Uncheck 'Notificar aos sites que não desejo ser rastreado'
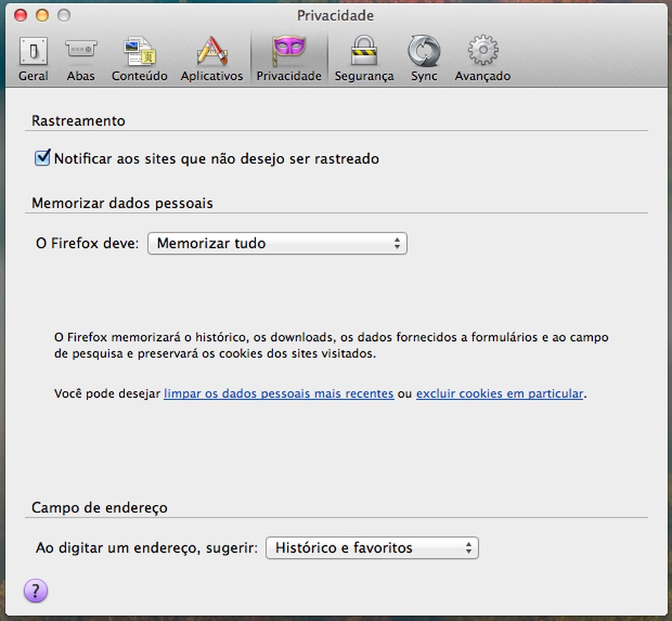The height and width of the screenshot is (621, 672). coord(42,157)
